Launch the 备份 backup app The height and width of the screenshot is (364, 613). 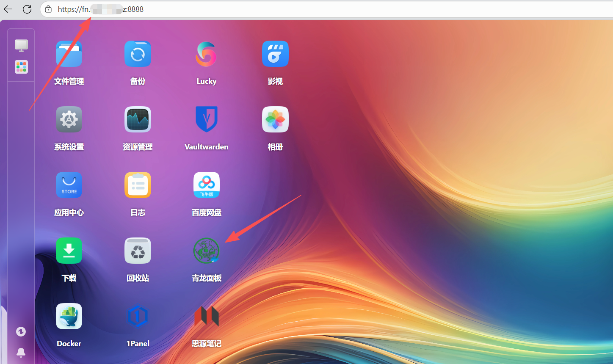(138, 54)
